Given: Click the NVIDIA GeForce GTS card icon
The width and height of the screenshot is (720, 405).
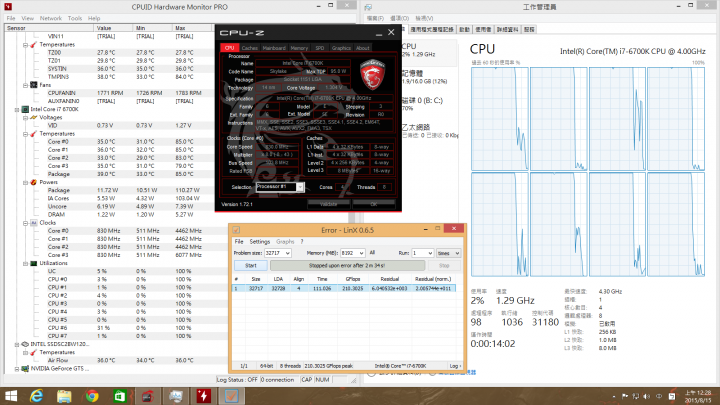Looking at the screenshot, I should 26,368.
